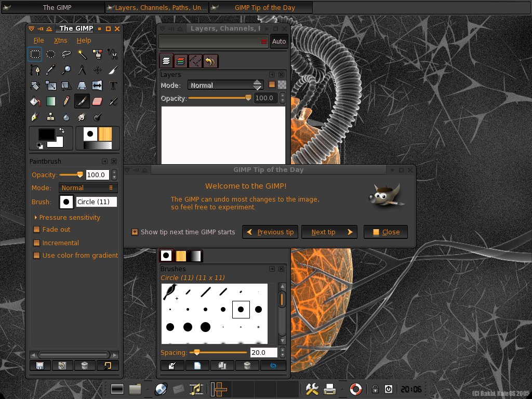Select the Pencil tool
Image resolution: width=532 pixels, height=399 pixels.
click(66, 101)
